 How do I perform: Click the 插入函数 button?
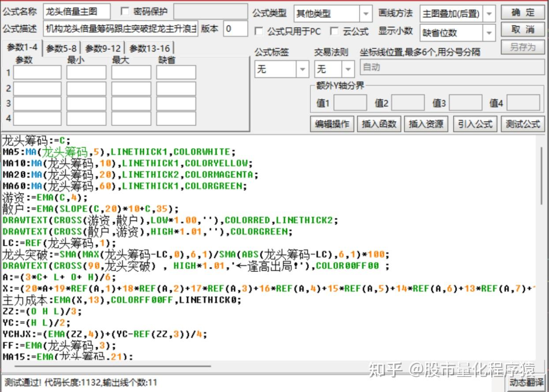tap(379, 124)
